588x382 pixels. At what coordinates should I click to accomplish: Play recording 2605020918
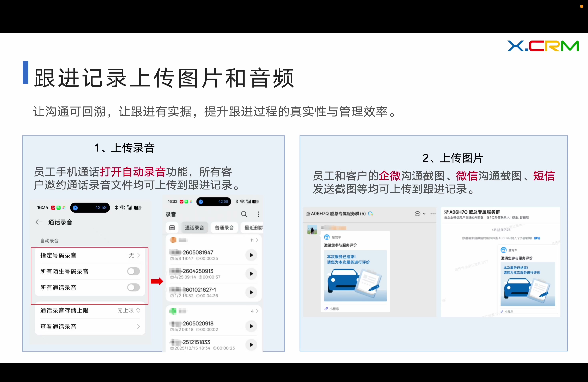251,326
